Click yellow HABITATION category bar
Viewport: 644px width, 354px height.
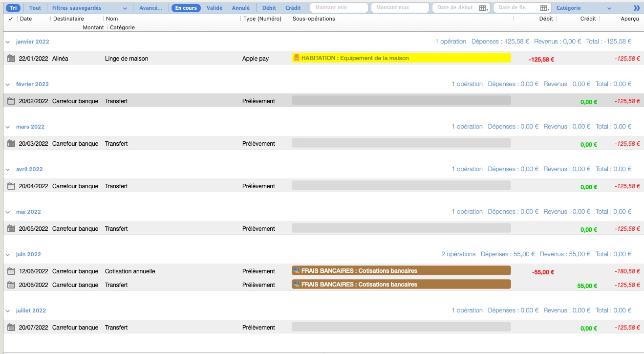click(401, 58)
